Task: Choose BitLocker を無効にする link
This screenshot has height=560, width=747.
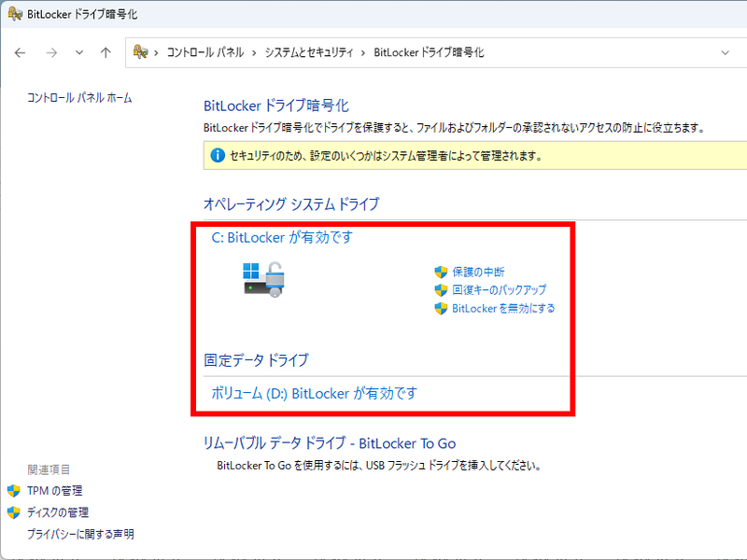Action: point(503,308)
